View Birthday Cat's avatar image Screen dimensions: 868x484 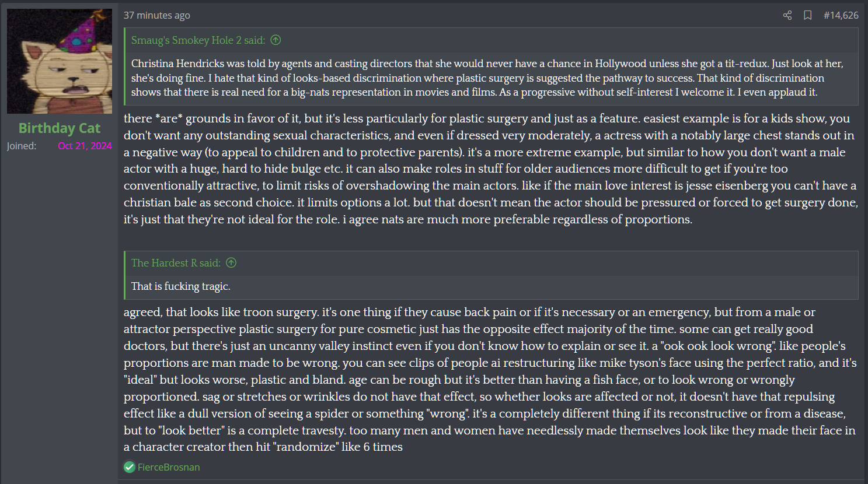pos(60,61)
